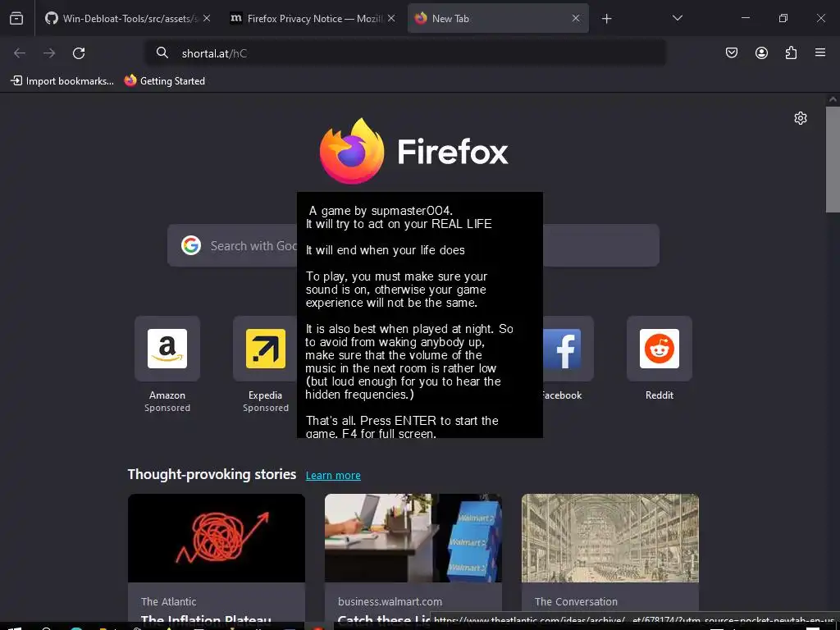This screenshot has width=840, height=630.
Task: Click the vertical page scrollbar thumb
Action: pyautogui.click(x=833, y=159)
